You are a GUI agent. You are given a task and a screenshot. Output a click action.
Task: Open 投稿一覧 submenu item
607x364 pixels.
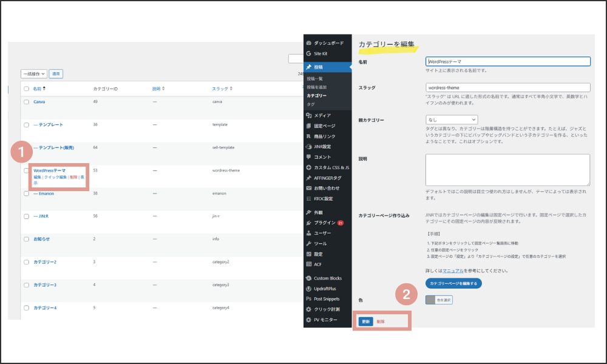coord(314,78)
